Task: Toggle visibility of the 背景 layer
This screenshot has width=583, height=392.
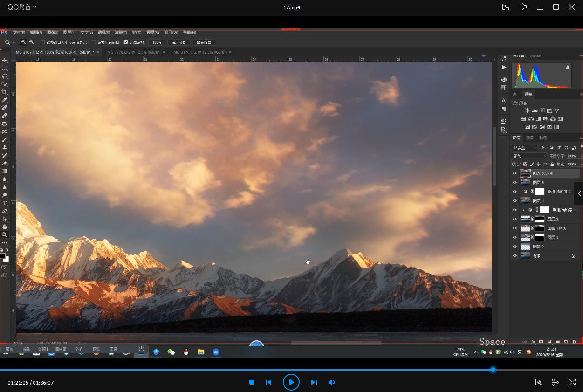Action: (515, 256)
